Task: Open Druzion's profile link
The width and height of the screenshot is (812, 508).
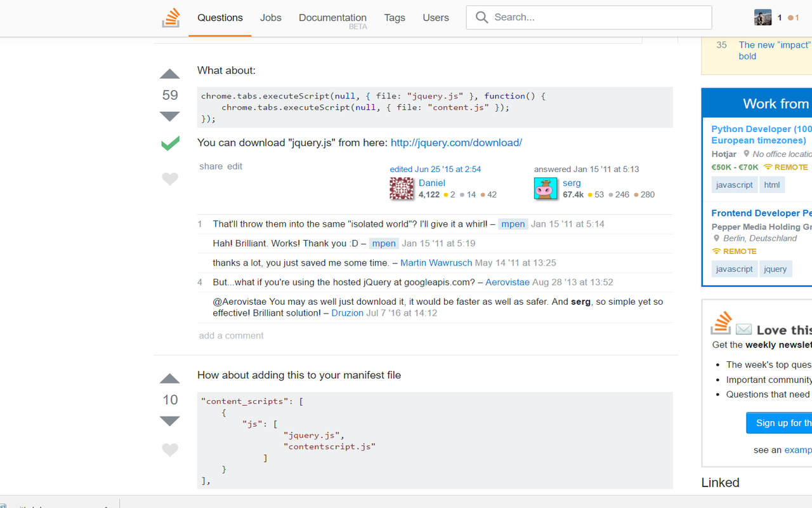Action: tap(348, 313)
